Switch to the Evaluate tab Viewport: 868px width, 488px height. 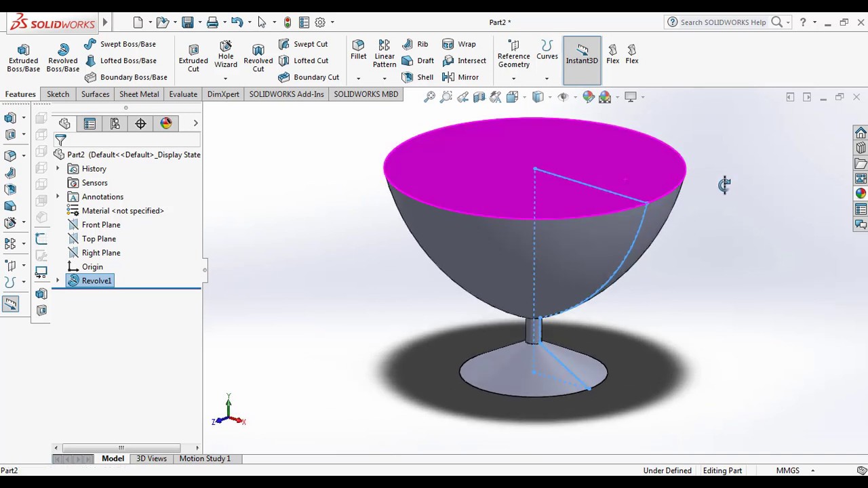pyautogui.click(x=183, y=94)
